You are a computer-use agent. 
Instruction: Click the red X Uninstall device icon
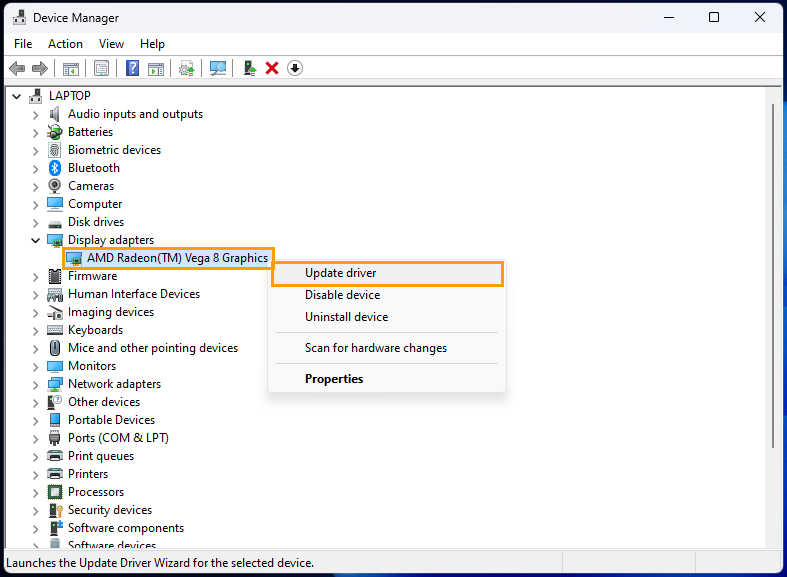272,68
